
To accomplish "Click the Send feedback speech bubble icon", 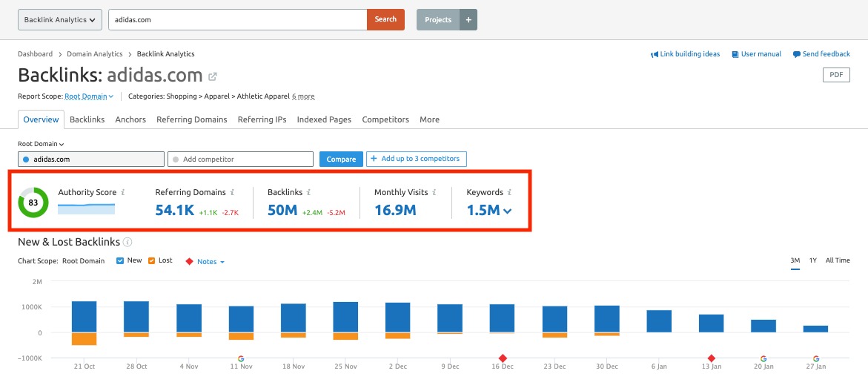I will point(797,54).
